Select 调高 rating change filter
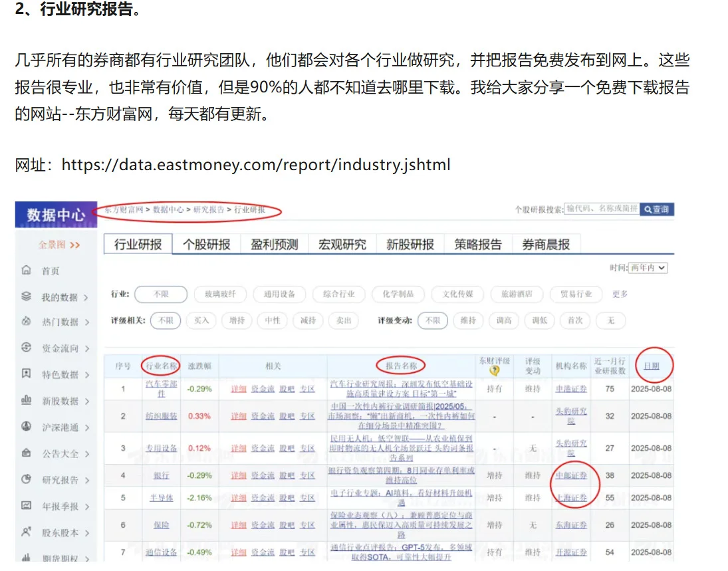Screen dimensions: 728x571 (504, 320)
